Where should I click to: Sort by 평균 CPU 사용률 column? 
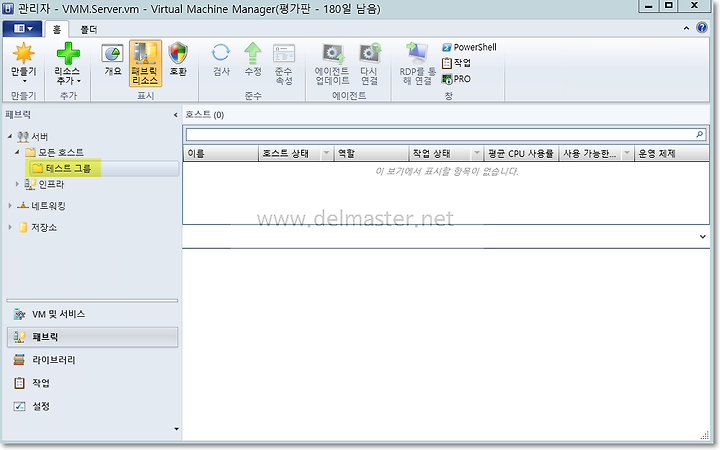point(521,153)
